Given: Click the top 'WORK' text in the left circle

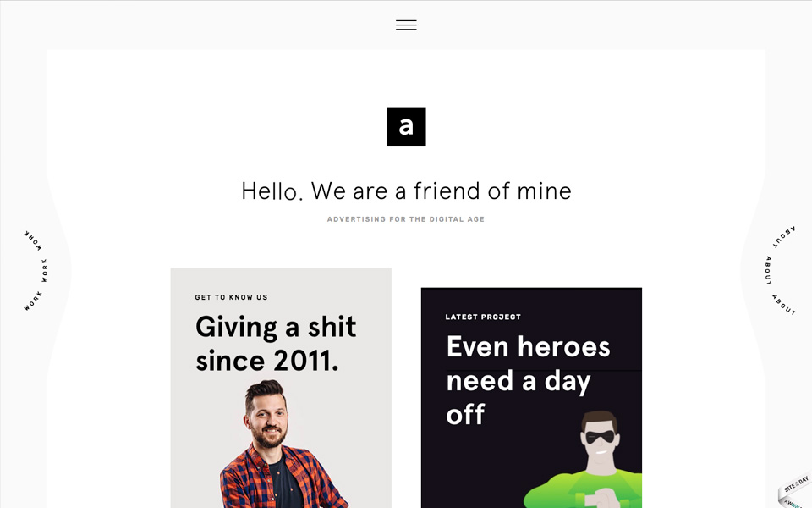Looking at the screenshot, I should pos(33,240).
